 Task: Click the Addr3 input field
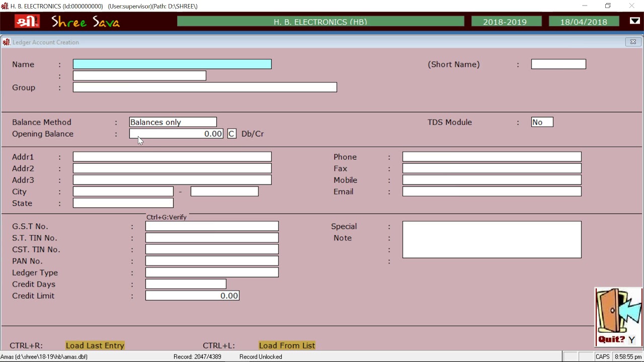coord(172,180)
